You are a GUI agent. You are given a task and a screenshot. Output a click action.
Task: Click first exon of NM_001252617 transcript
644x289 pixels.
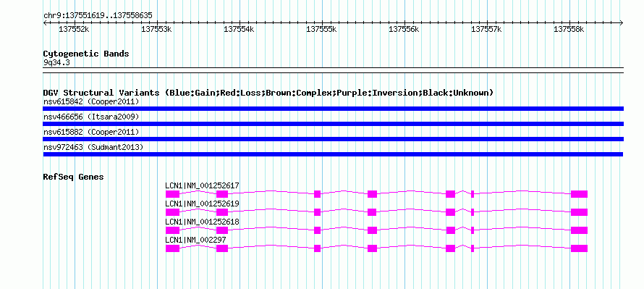click(172, 194)
